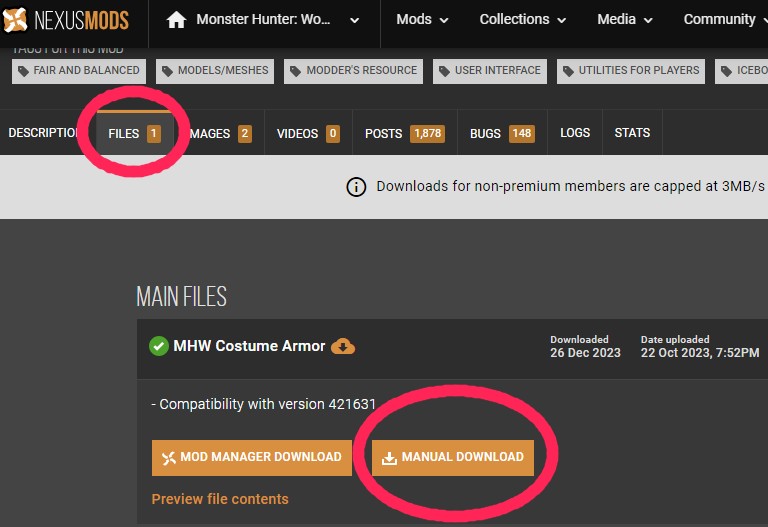Screen dimensions: 768x527
Task: Click the Compatibility with version 421631 text
Action: (264, 404)
